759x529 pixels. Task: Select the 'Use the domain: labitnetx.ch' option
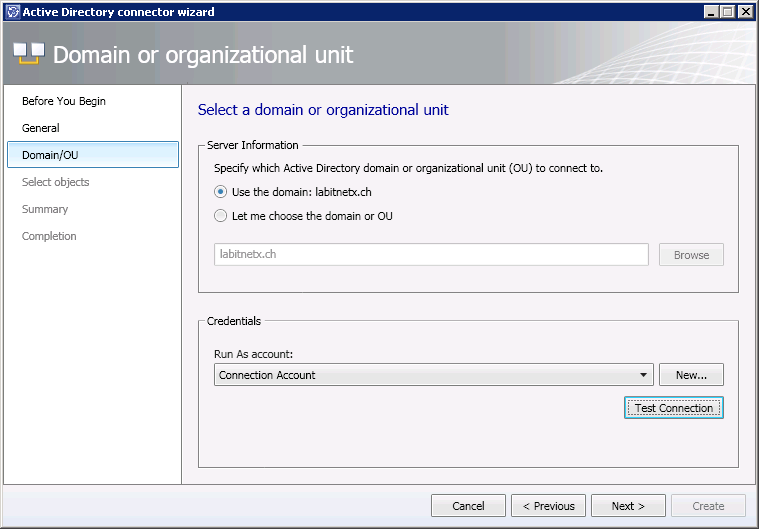click(x=221, y=192)
